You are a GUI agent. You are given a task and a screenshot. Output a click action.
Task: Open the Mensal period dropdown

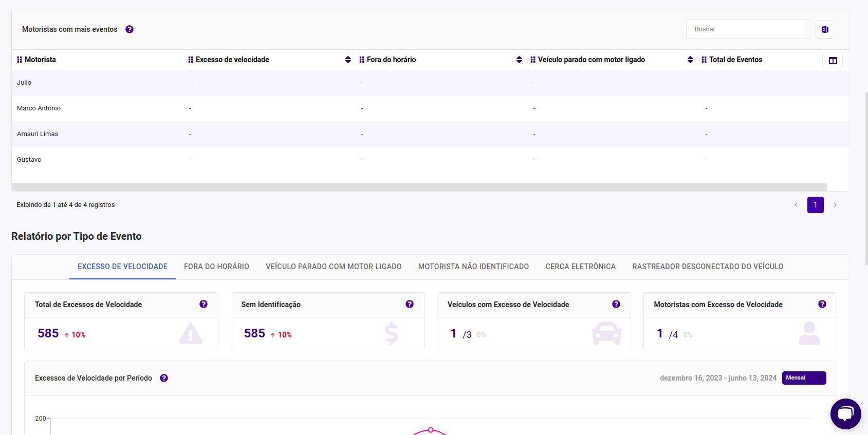804,378
